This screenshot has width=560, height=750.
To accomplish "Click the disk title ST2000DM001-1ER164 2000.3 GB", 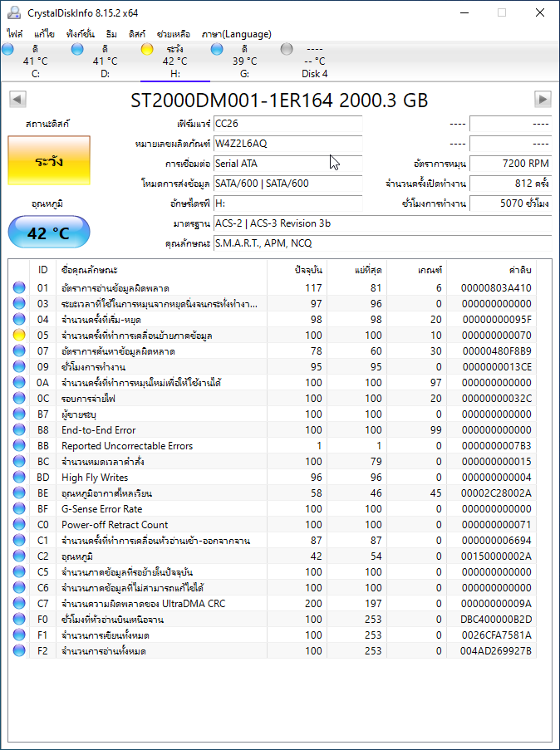I will coord(279,100).
